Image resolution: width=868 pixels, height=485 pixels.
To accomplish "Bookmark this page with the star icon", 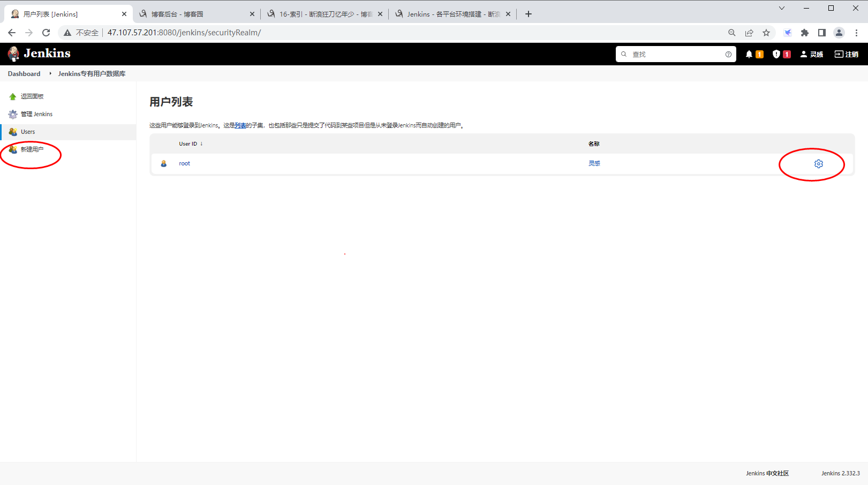I will (766, 33).
